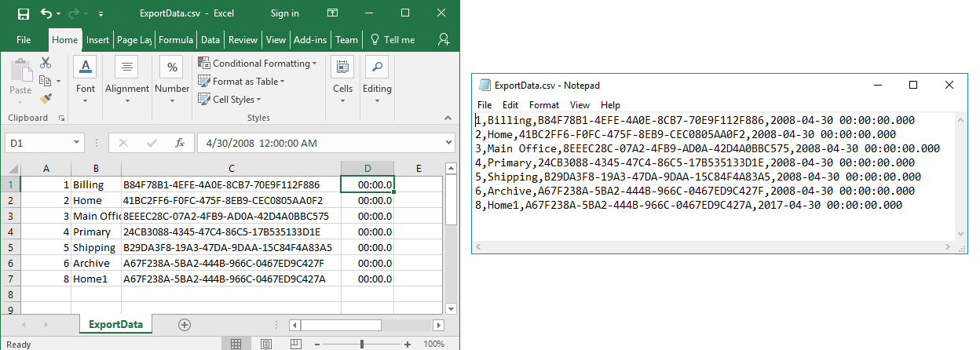Undo the last action in Excel
This screenshot has width=980, height=350.
tap(46, 13)
